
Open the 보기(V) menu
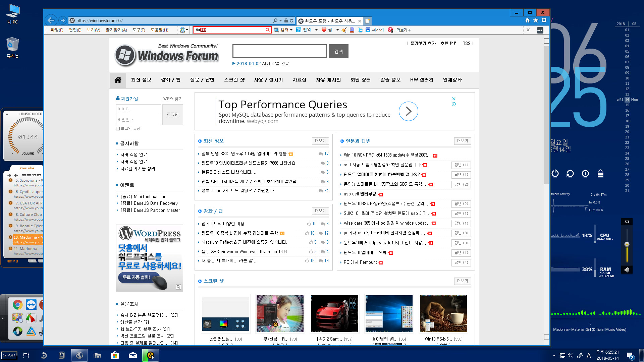point(94,30)
